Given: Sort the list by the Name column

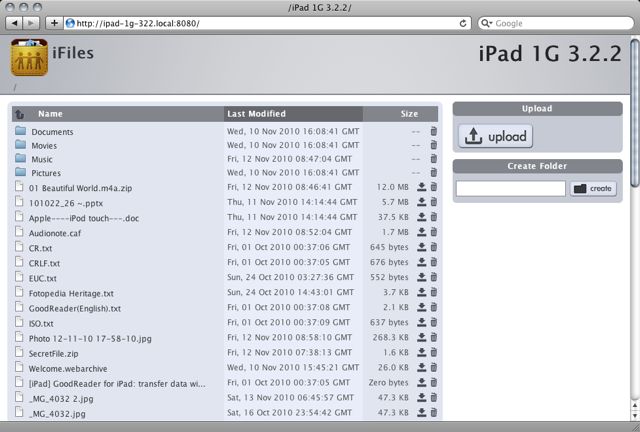Looking at the screenshot, I should 50,114.
